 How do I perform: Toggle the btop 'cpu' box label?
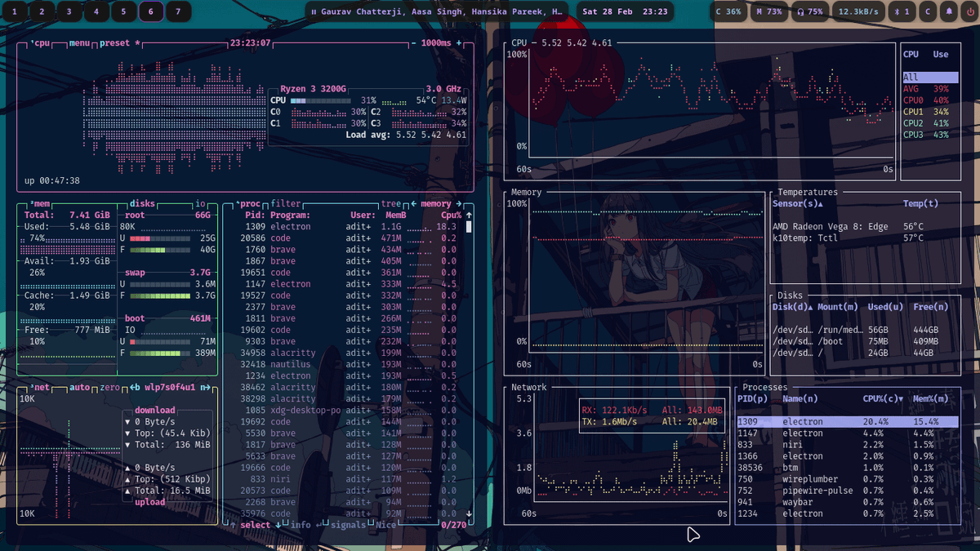[39, 43]
